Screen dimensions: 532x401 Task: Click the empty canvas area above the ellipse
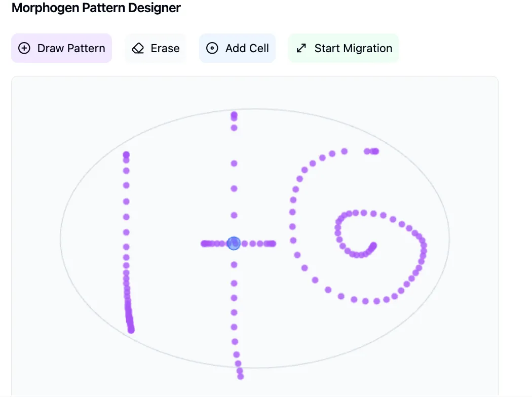(x=254, y=92)
